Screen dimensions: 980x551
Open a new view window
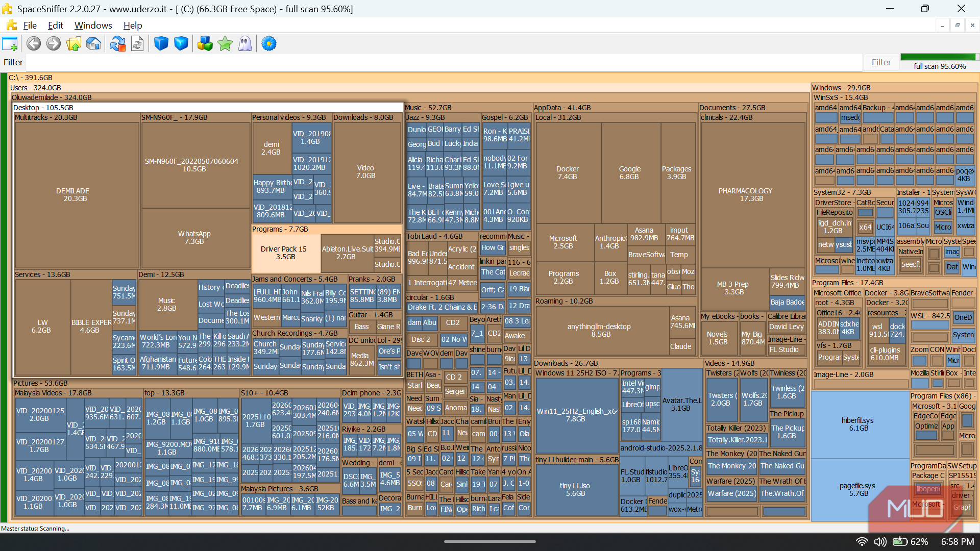coord(10,44)
